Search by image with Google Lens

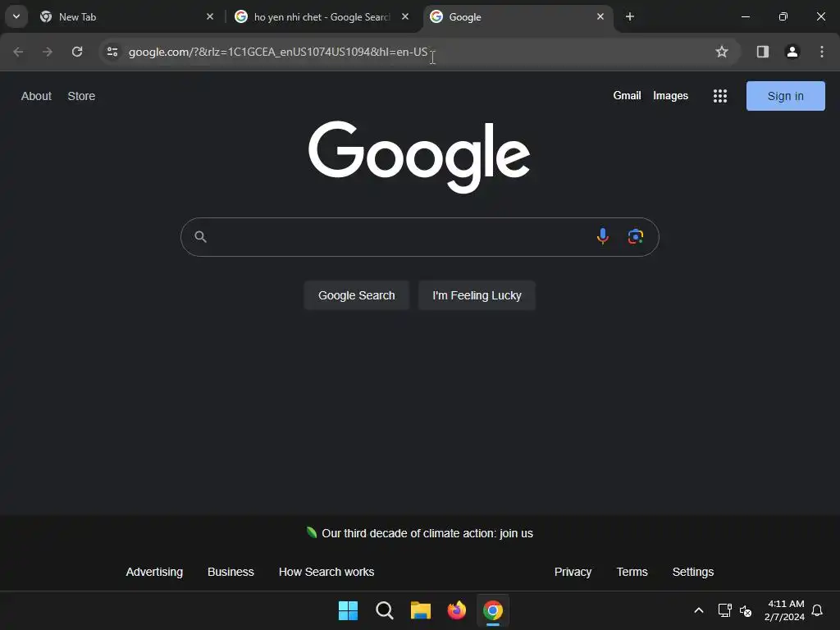coord(636,236)
